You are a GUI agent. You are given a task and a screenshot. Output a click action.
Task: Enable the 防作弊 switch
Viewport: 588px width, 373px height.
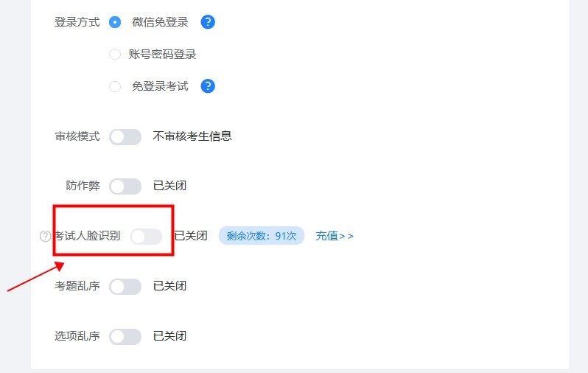click(x=125, y=186)
